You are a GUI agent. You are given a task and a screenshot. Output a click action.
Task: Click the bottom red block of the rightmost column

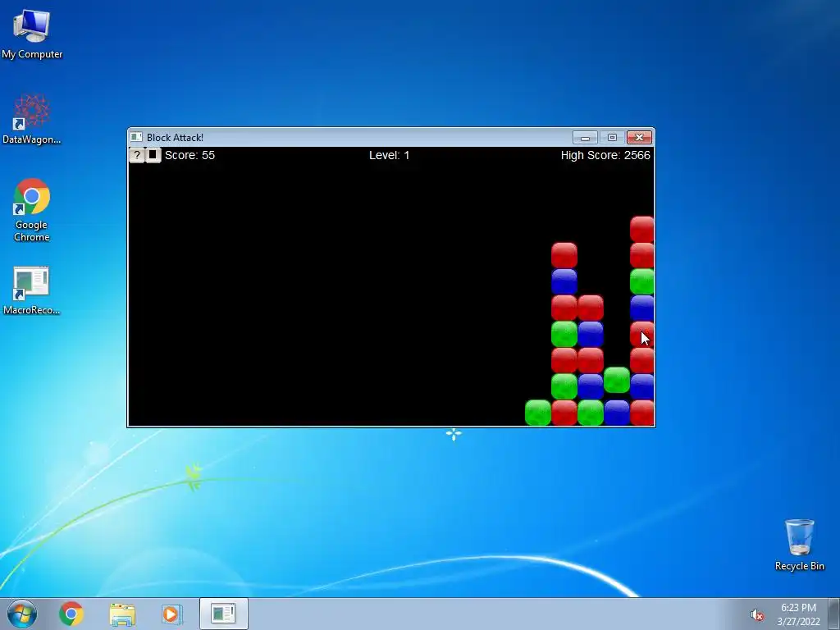[641, 413]
